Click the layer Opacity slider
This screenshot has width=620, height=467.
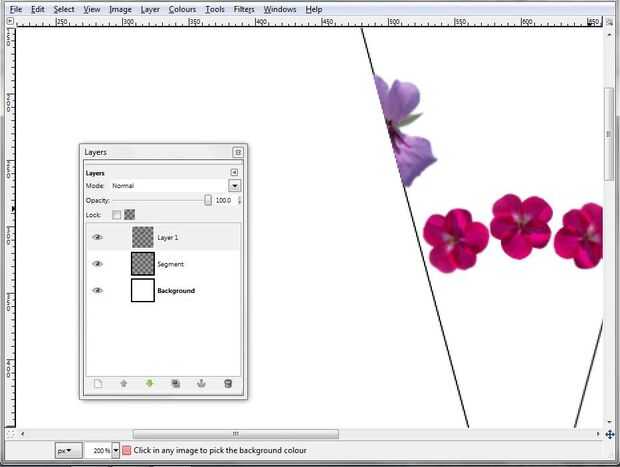162,200
